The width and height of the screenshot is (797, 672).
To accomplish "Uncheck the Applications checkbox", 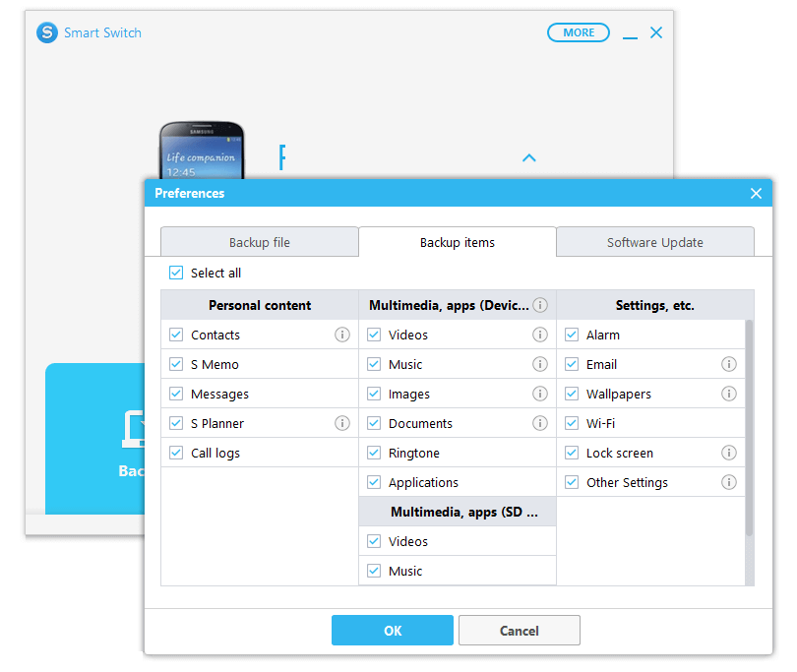I will (x=374, y=482).
